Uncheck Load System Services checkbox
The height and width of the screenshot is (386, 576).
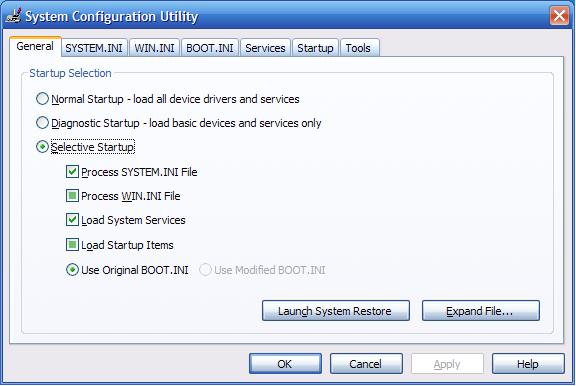click(x=72, y=220)
